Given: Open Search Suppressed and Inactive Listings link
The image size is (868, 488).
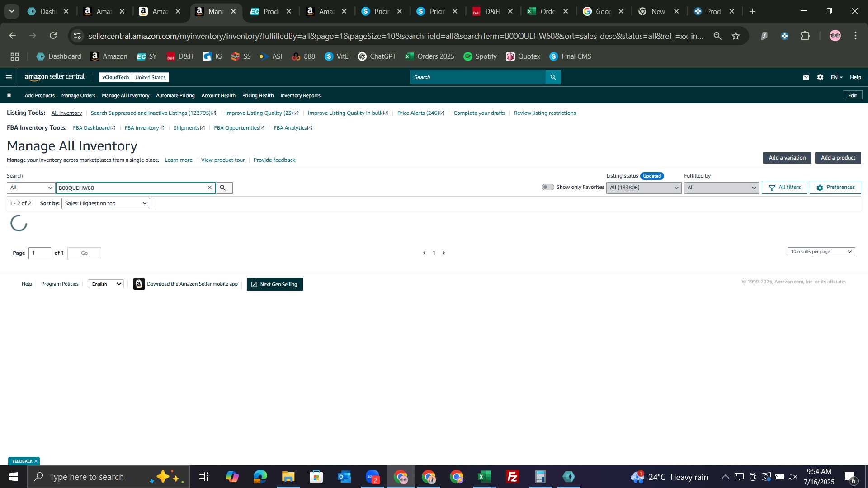Looking at the screenshot, I should (x=153, y=113).
